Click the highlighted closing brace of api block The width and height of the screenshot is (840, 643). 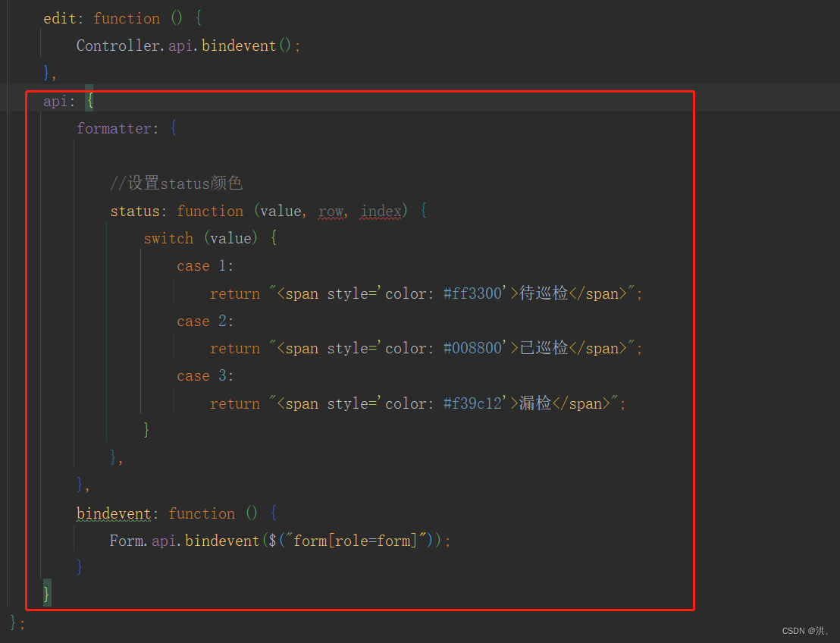(45, 593)
